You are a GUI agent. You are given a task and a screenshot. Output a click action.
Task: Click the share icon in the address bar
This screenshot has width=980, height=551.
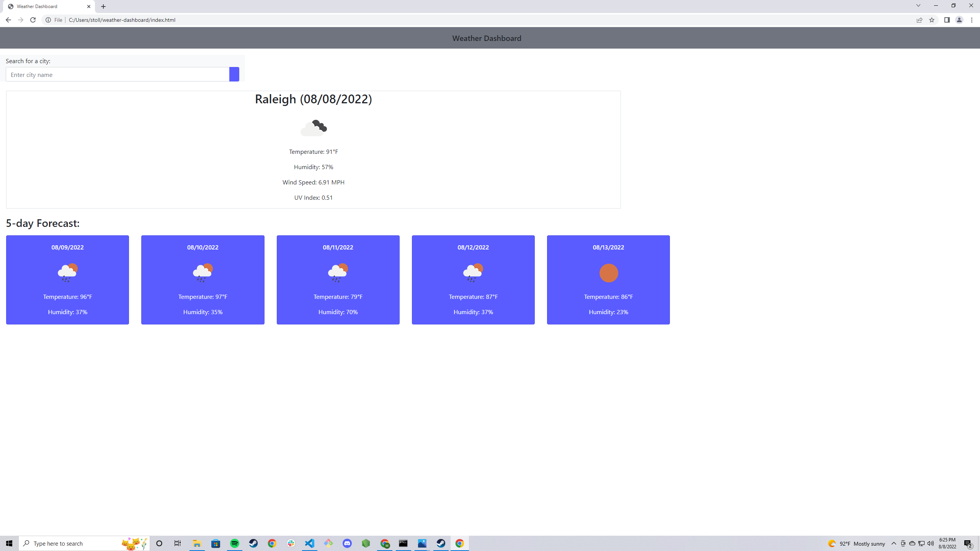(x=920, y=20)
